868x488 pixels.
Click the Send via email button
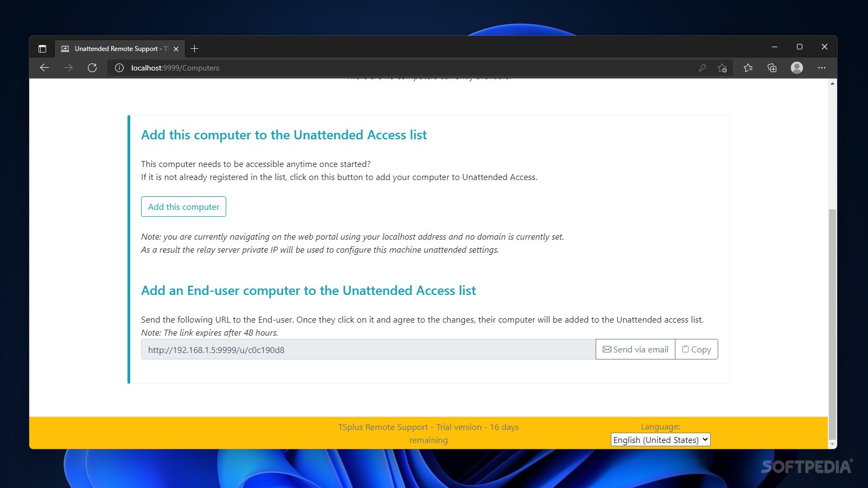[x=635, y=349]
